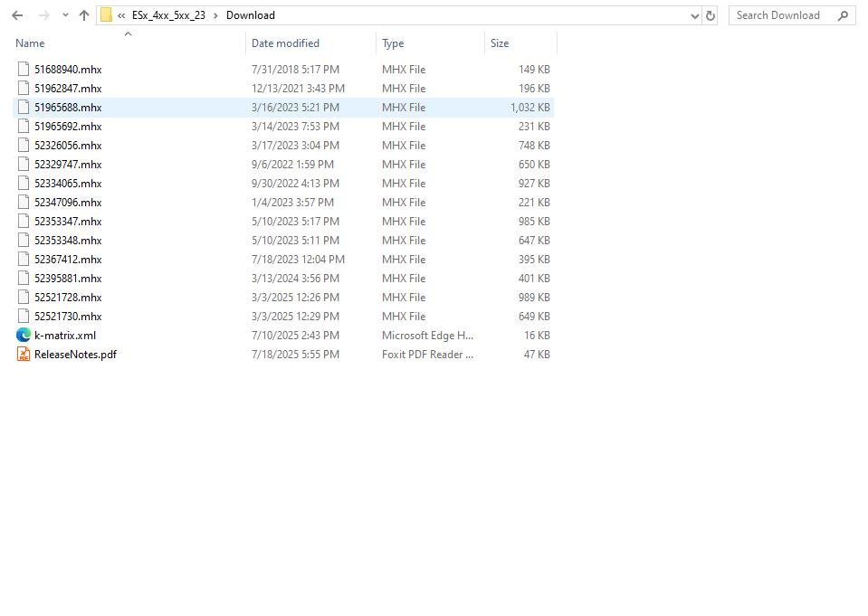This screenshot has width=868, height=616.
Task: Select the 52367412.mhx file icon
Action: coord(24,259)
